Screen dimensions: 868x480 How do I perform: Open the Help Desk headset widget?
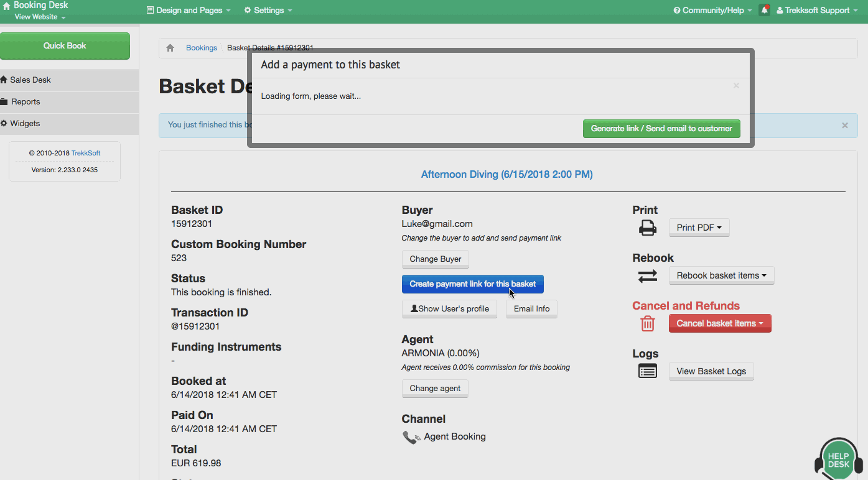click(x=838, y=460)
